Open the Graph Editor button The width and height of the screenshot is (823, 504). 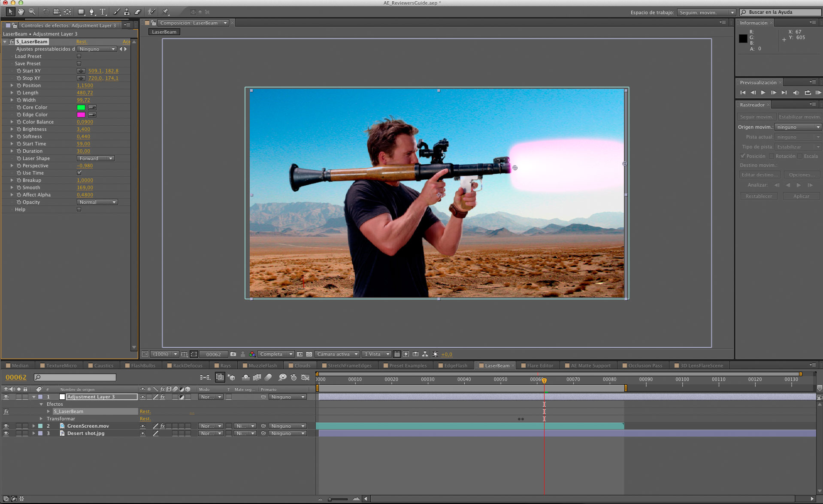coord(306,377)
